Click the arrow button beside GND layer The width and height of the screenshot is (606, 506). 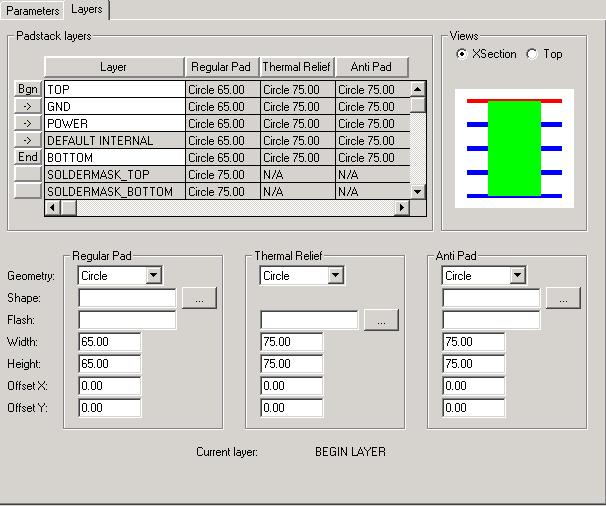tap(28, 107)
